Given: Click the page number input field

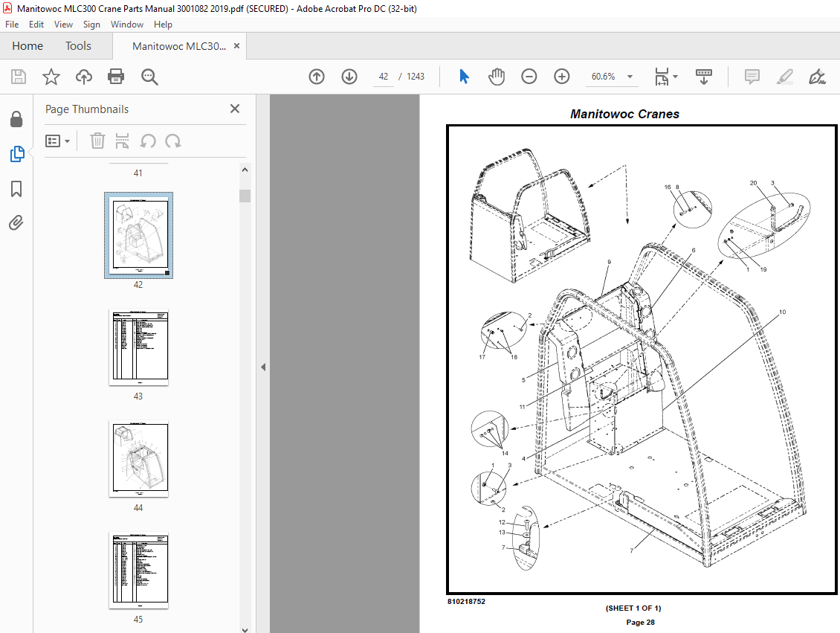Looking at the screenshot, I should (383, 77).
